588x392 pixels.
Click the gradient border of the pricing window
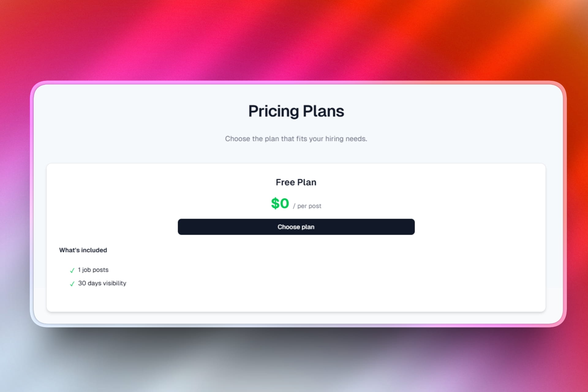[296, 83]
